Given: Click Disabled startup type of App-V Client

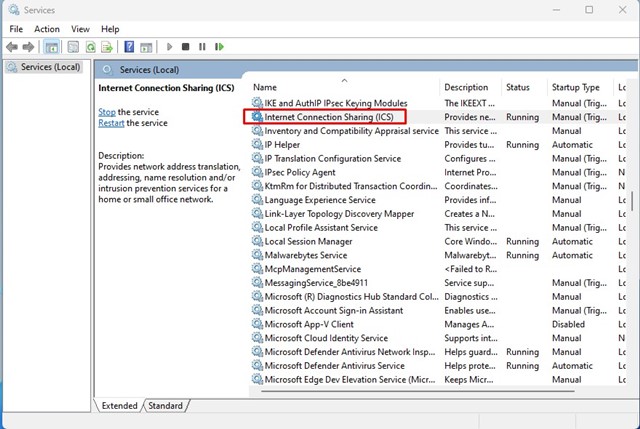Looking at the screenshot, I should (x=568, y=324).
